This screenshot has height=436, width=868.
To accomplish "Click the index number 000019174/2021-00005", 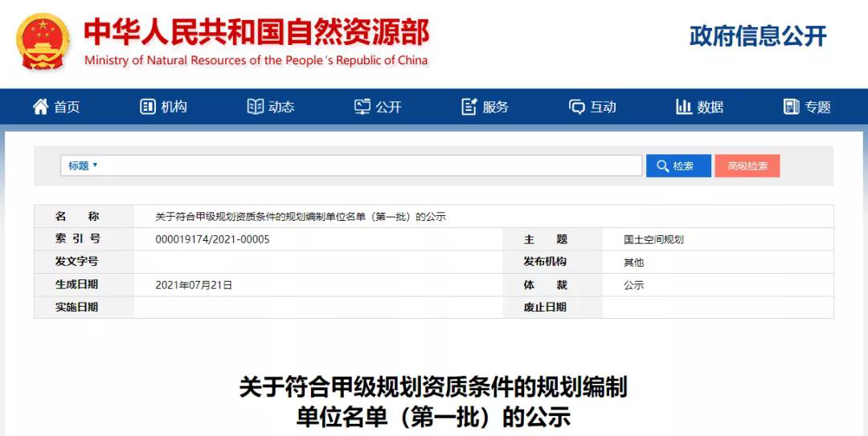I will click(212, 239).
